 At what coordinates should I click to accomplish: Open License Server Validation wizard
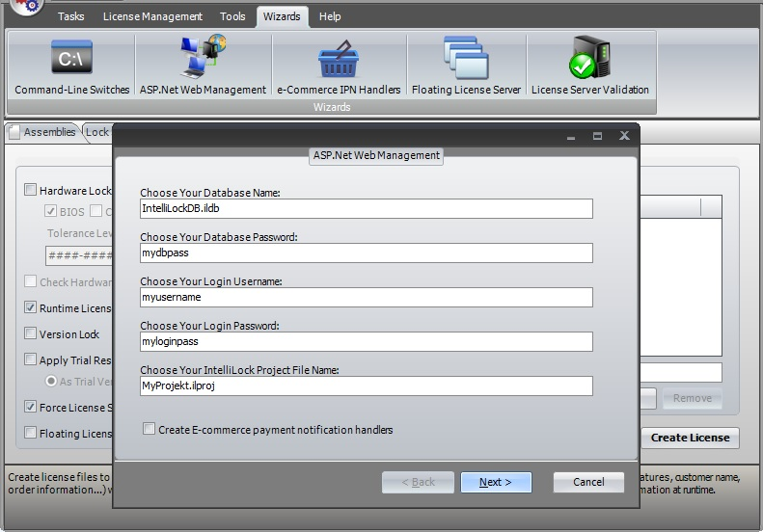(x=589, y=66)
